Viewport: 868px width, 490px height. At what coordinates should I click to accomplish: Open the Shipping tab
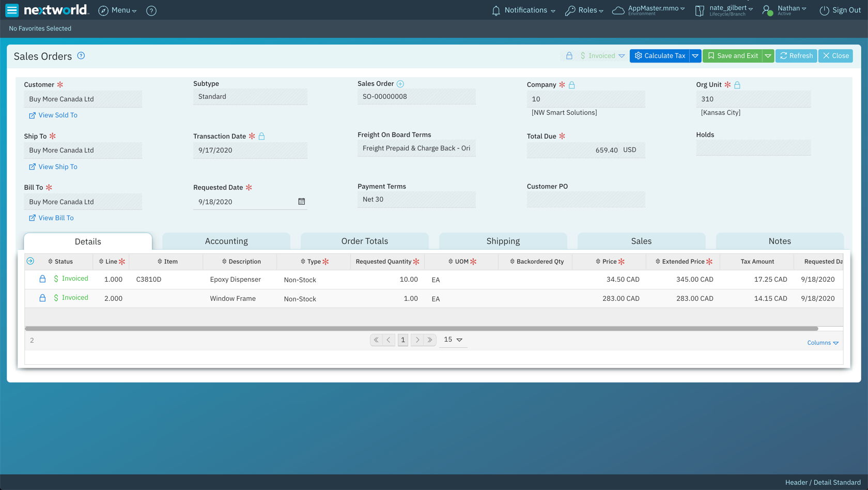[x=503, y=241]
